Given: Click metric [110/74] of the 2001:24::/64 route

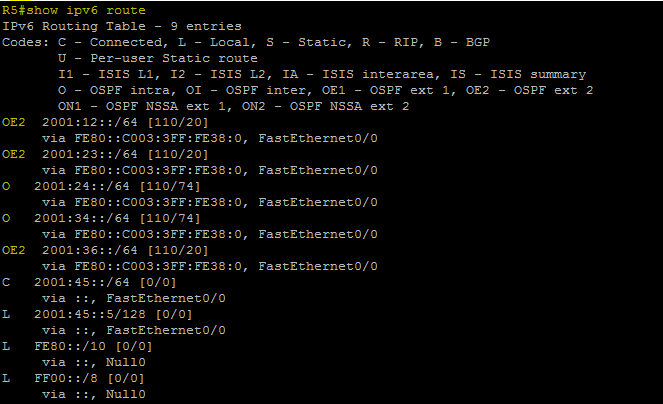Looking at the screenshot, I should point(170,186).
